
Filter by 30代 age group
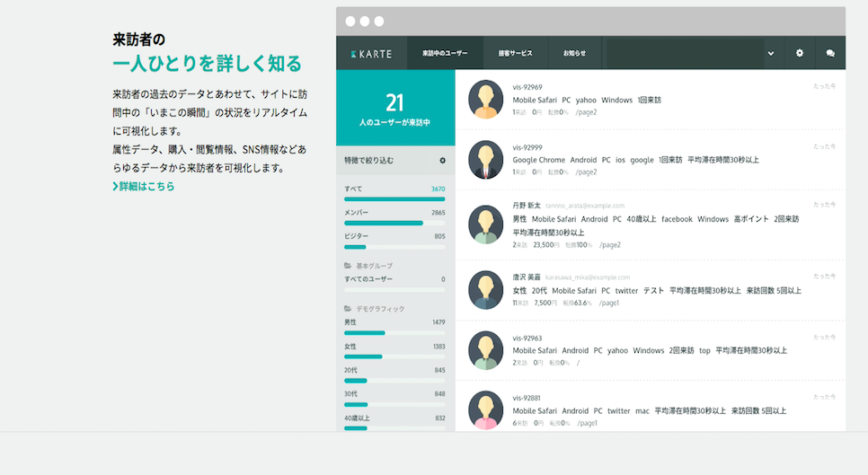tap(394, 398)
